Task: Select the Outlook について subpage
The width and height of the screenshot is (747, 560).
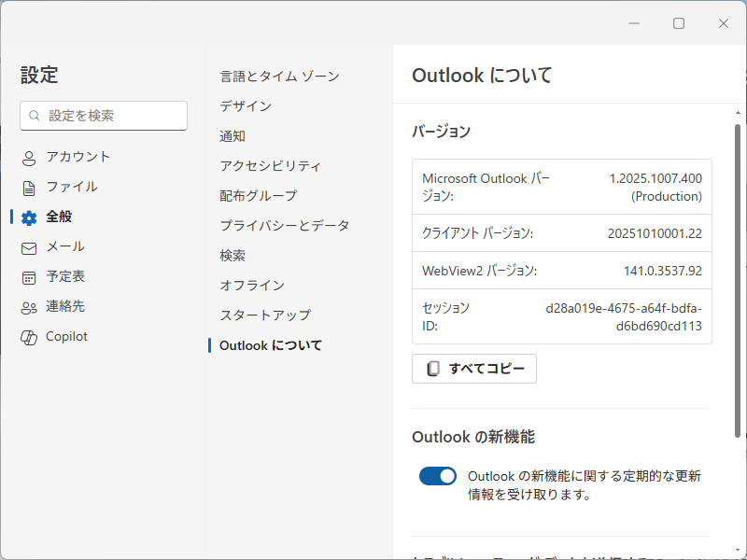Action: pyautogui.click(x=271, y=345)
